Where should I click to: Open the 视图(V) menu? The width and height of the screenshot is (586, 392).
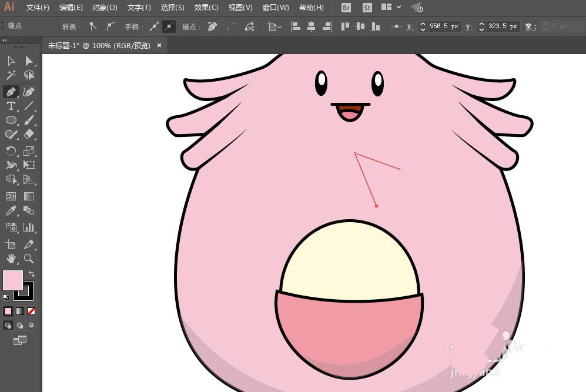point(240,8)
